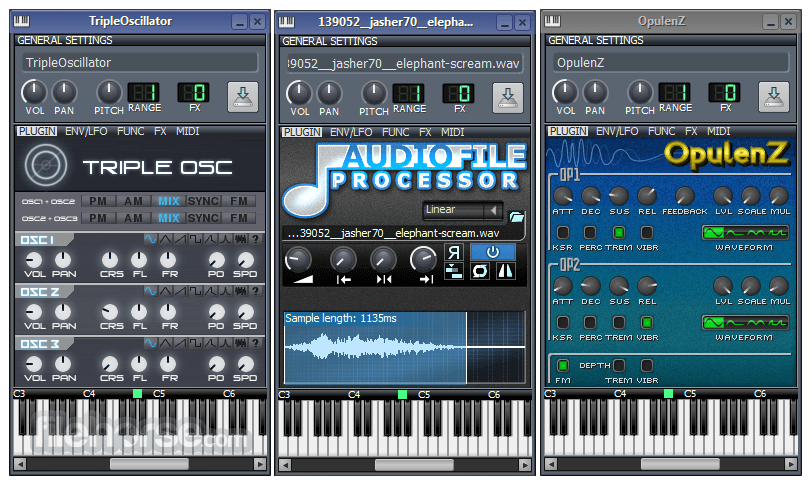Save OpulenZ instrument preset icon

pyautogui.click(x=773, y=97)
